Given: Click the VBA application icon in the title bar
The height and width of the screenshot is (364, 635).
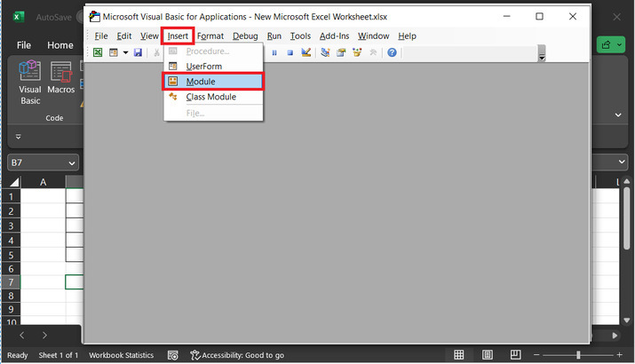Looking at the screenshot, I should (94, 16).
